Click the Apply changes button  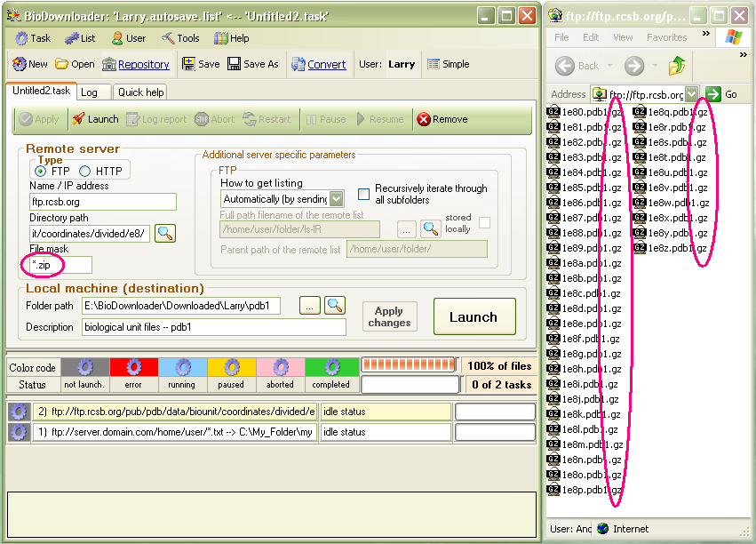(x=390, y=316)
